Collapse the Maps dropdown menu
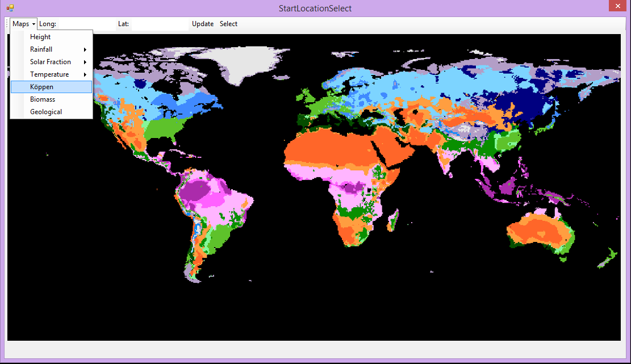631x364 pixels. [24, 24]
